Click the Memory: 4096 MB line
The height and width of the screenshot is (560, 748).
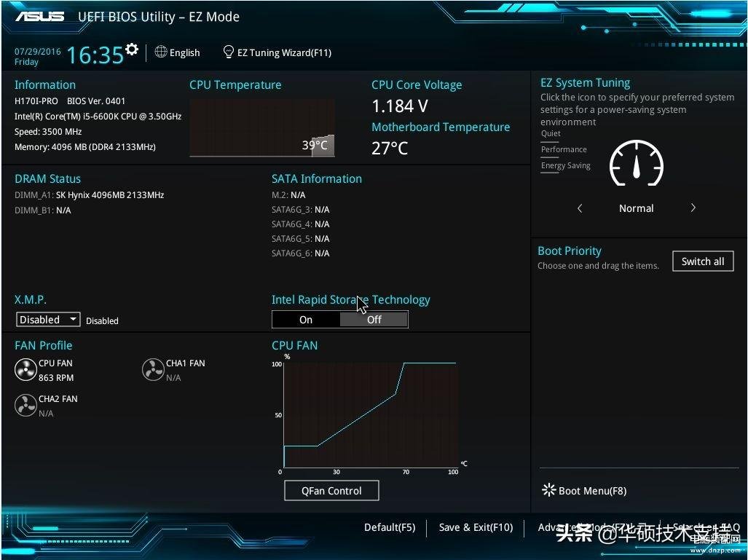click(85, 147)
